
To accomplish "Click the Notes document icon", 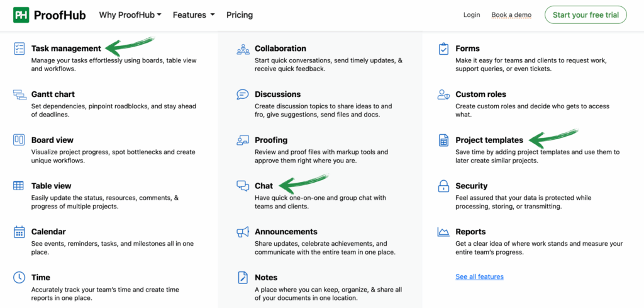I will coord(243,277).
